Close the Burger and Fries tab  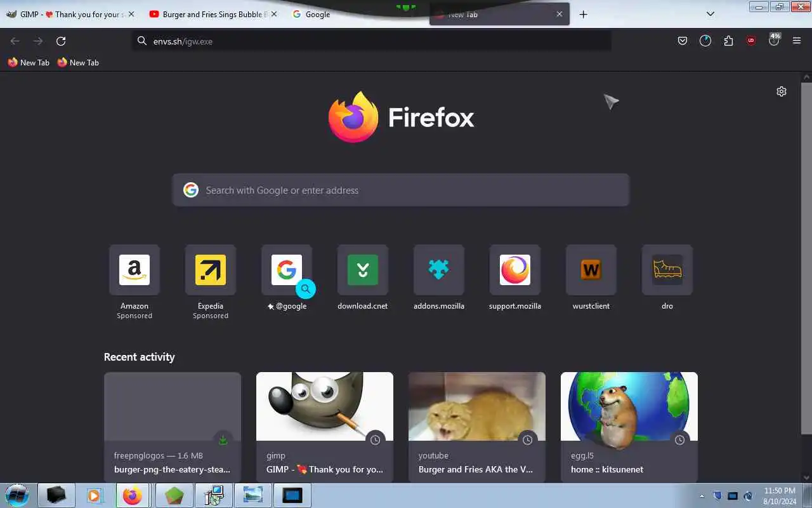pyautogui.click(x=273, y=14)
